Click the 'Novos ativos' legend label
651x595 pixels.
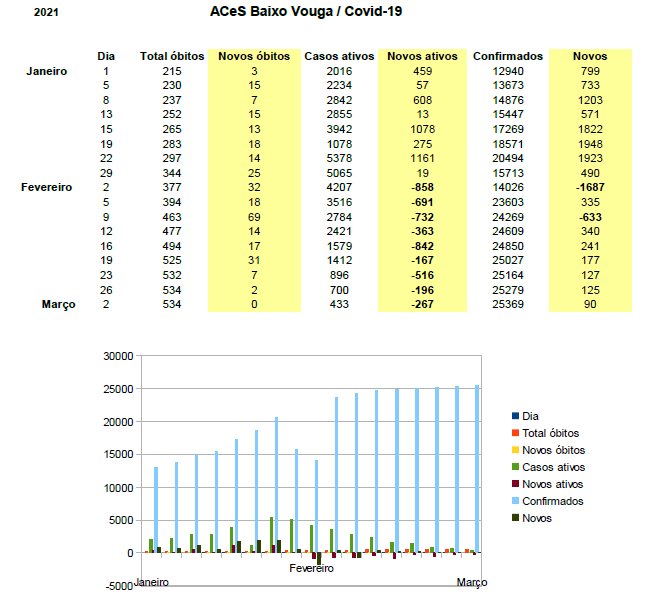pyautogui.click(x=553, y=484)
